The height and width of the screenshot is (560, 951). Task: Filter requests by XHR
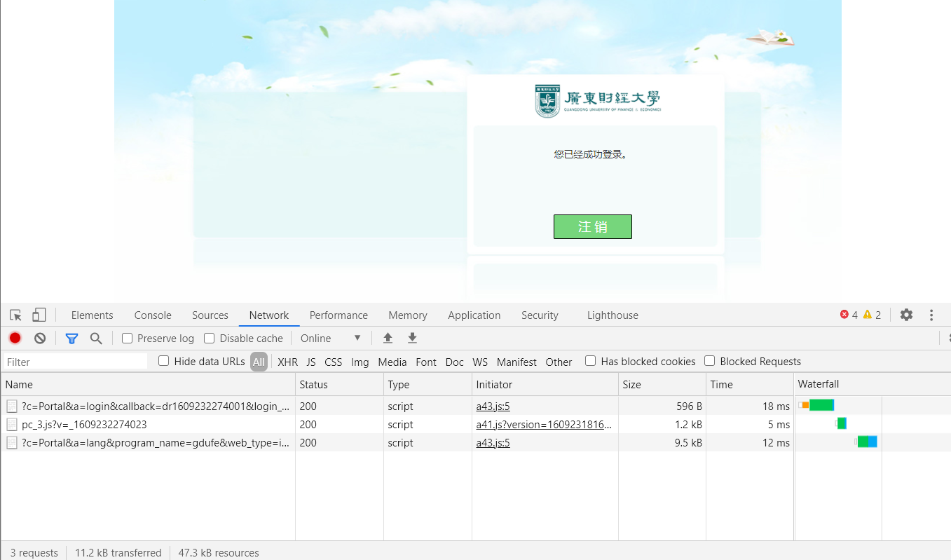[x=287, y=362]
